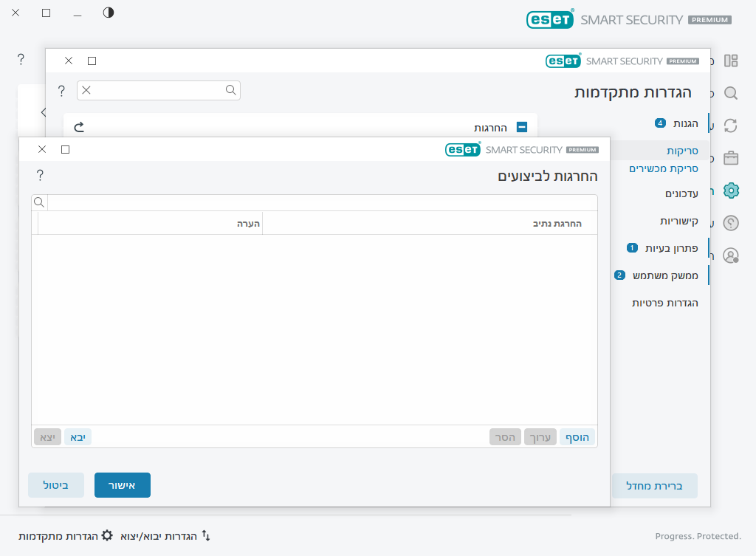The width and height of the screenshot is (756, 556).
Task: Open the עדכונים settings category
Action: [681, 193]
